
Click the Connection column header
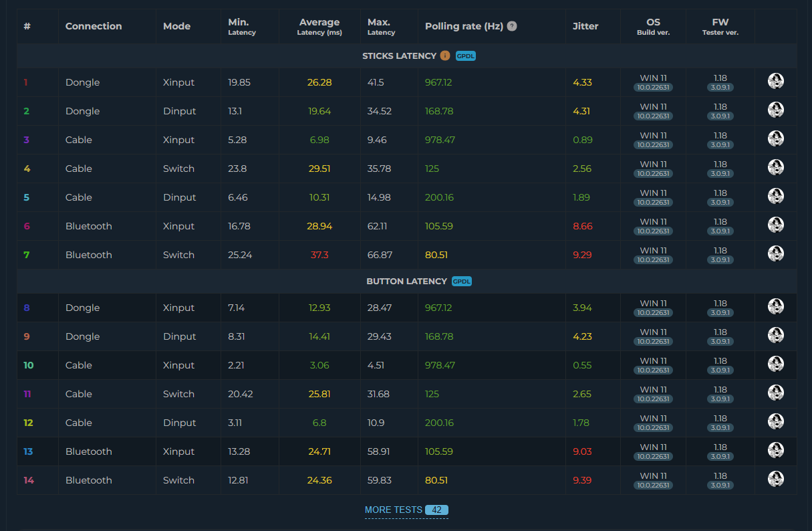tap(94, 26)
